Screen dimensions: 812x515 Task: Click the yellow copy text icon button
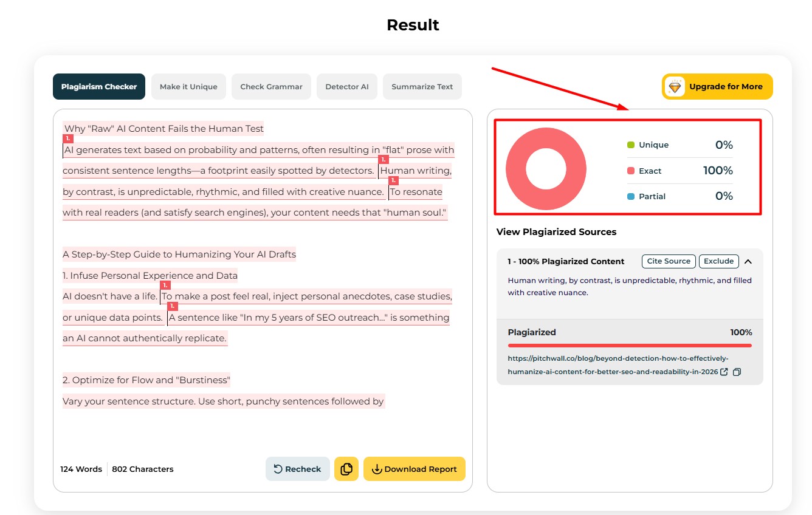click(x=346, y=469)
